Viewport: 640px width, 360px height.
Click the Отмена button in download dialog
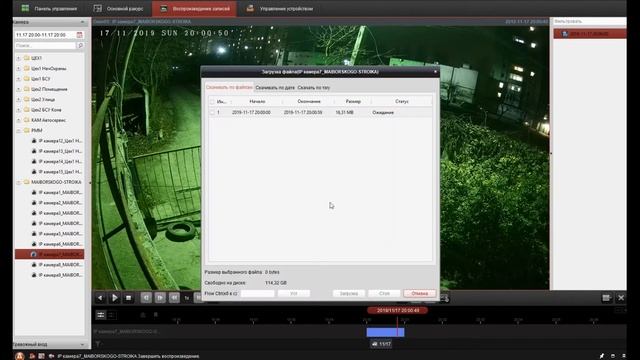(x=419, y=293)
